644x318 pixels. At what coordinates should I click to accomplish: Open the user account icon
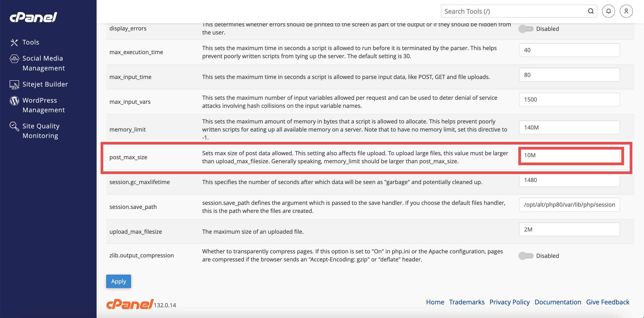(626, 11)
